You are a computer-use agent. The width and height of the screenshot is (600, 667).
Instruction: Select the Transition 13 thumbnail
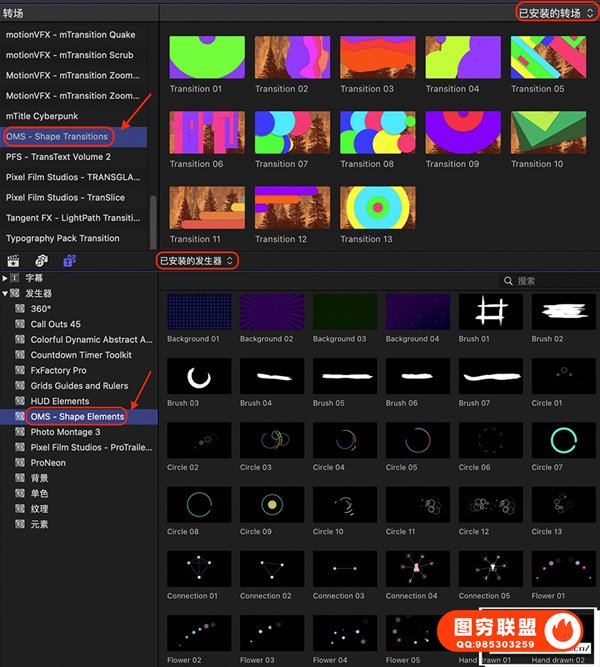(377, 208)
